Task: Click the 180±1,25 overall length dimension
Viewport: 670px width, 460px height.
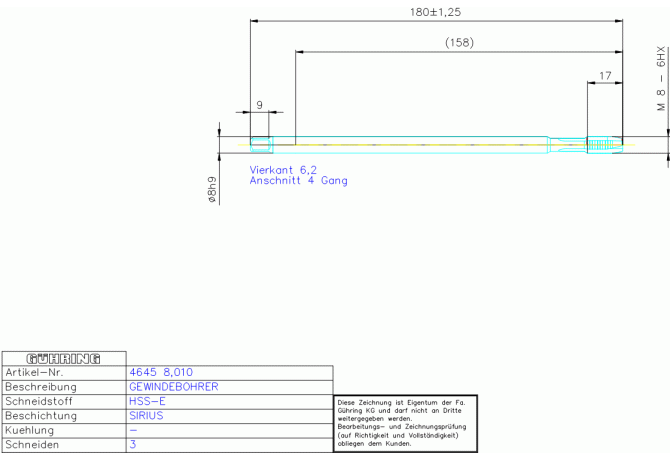Action: click(436, 13)
